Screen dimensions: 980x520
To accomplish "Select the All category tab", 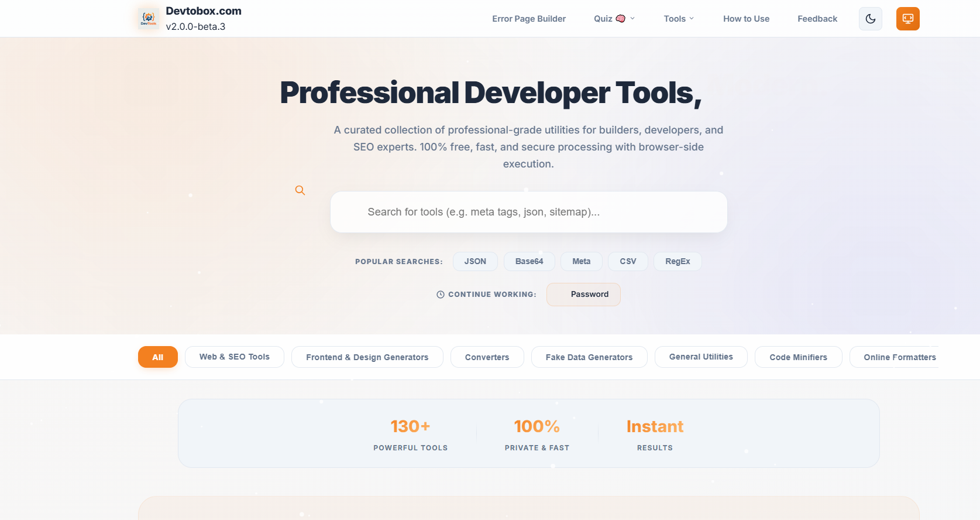I will click(158, 357).
